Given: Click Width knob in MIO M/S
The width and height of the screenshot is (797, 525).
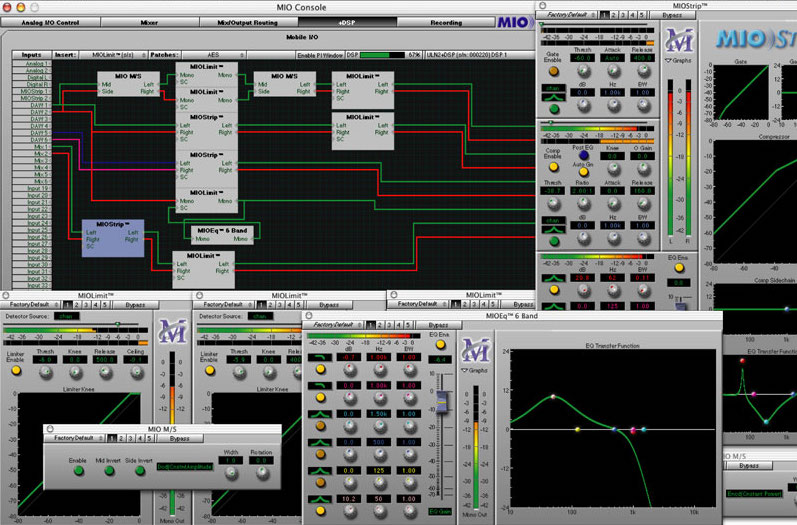Looking at the screenshot, I should (231, 473).
